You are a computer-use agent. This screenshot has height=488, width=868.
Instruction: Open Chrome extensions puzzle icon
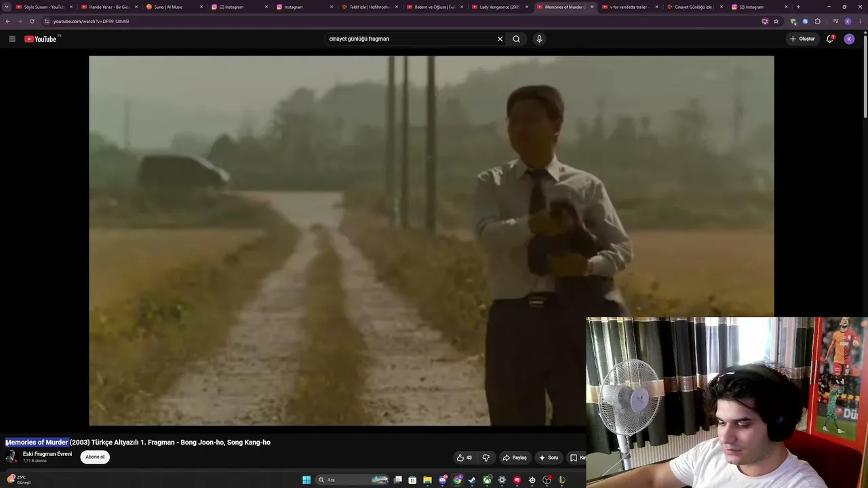[x=817, y=21]
